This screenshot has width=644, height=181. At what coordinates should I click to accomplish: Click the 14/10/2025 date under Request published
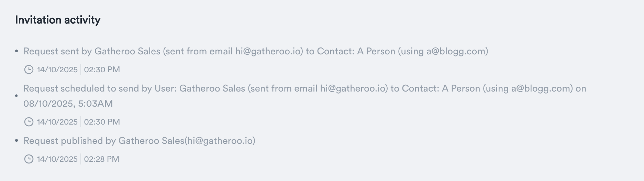click(x=57, y=159)
